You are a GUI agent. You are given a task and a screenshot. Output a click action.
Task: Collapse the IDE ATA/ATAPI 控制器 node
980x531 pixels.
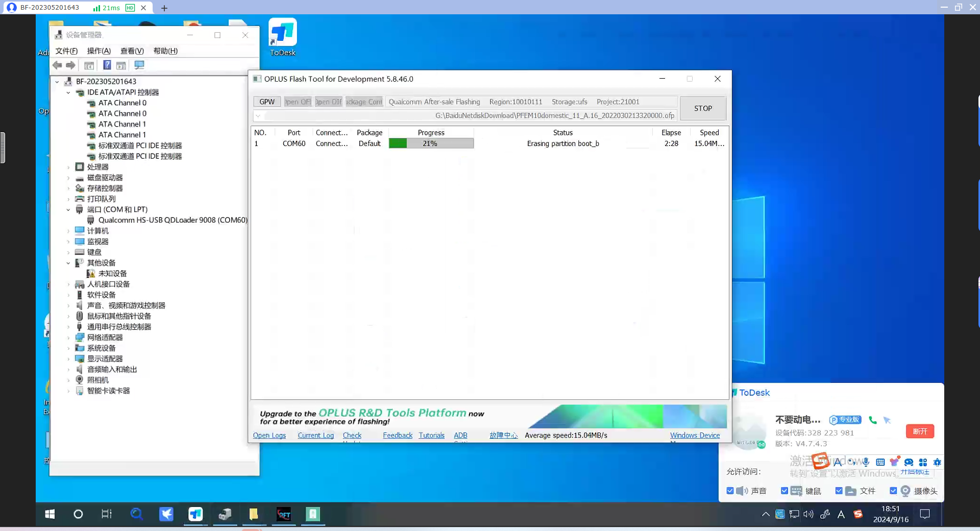click(68, 92)
